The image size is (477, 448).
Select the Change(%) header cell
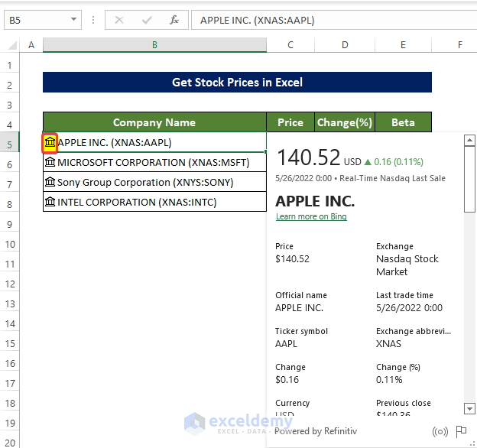(345, 122)
